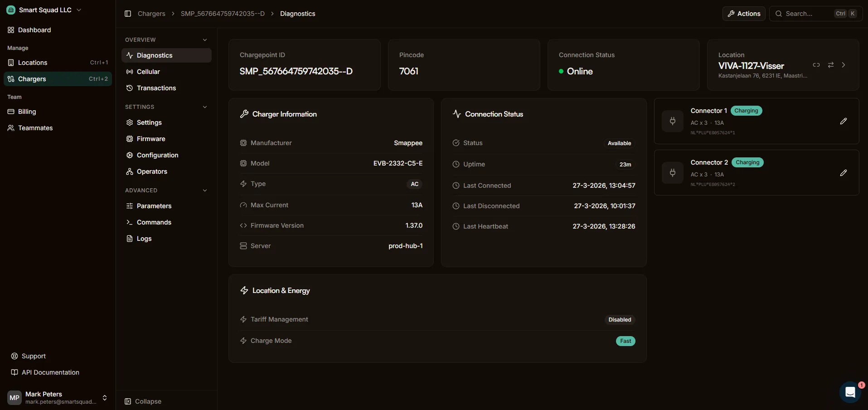The image size is (868, 410).
Task: Open the Diagnostics panel in the sidebar
Action: coord(155,55)
